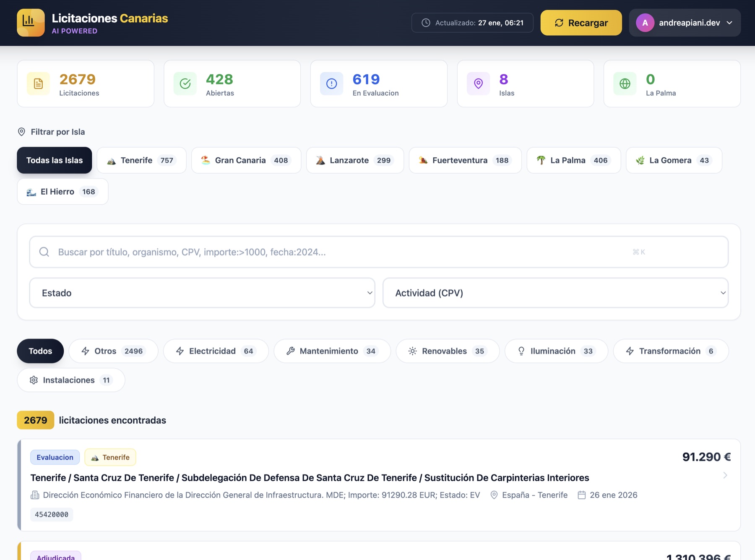Select the Transformación category chip
This screenshot has width=755, height=560.
click(x=671, y=351)
